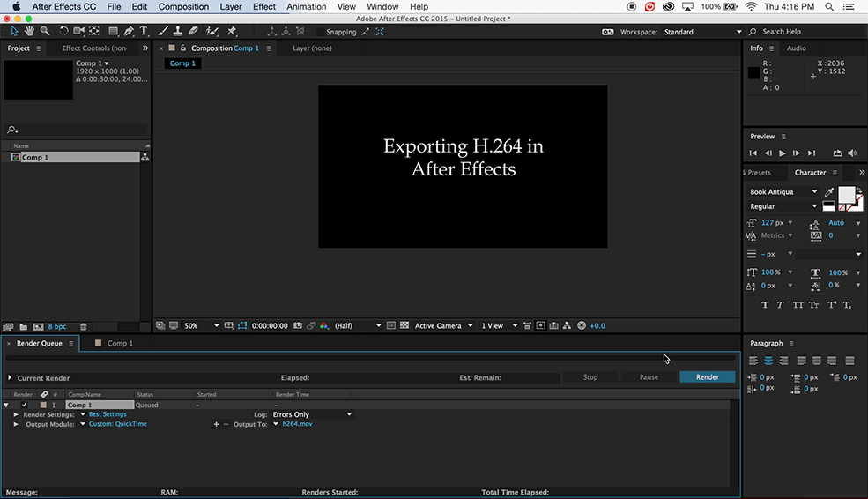The width and height of the screenshot is (868, 499).
Task: Open the Log Errors Only dropdown
Action: click(x=312, y=414)
